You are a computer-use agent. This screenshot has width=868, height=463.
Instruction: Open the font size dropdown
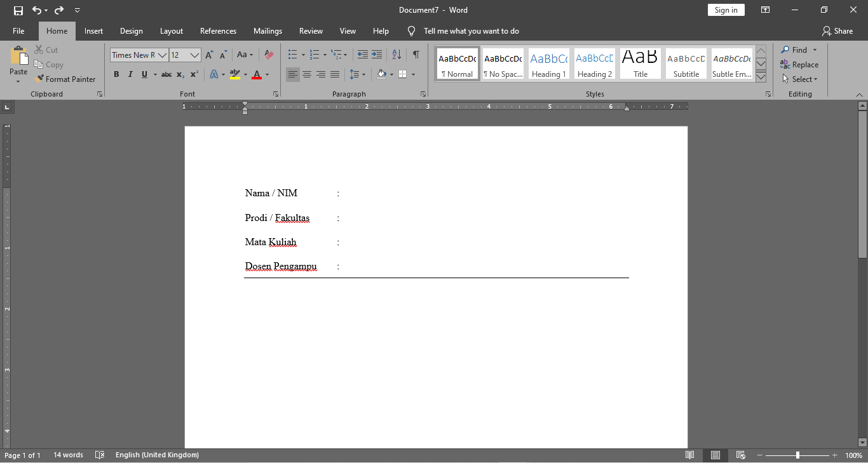click(x=194, y=55)
